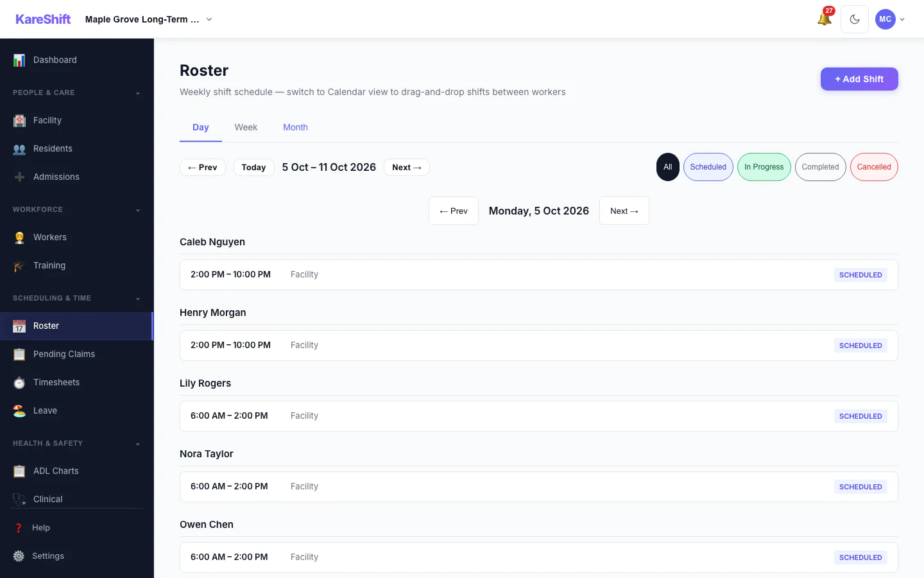Switch to the Week view tab
Screen dimensions: 924x578
pos(246,127)
